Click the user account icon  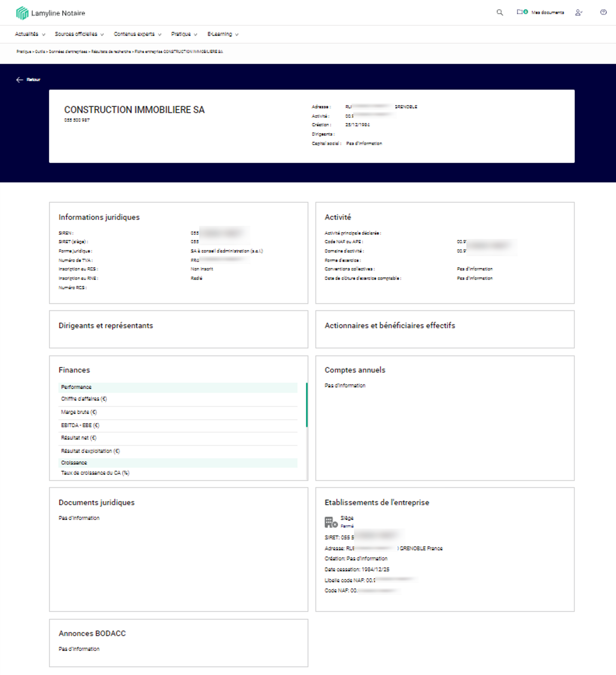pyautogui.click(x=579, y=12)
